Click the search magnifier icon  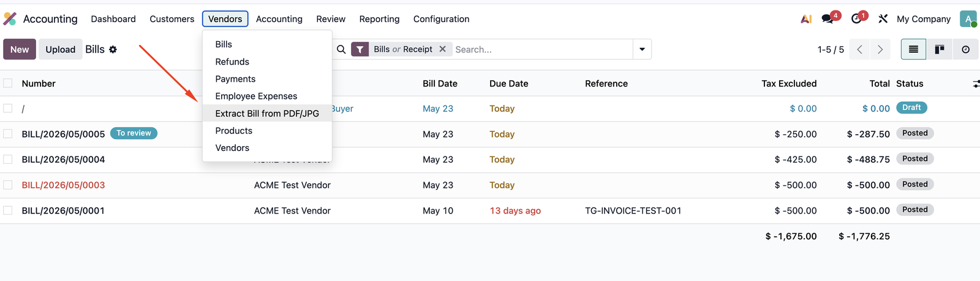pos(341,49)
